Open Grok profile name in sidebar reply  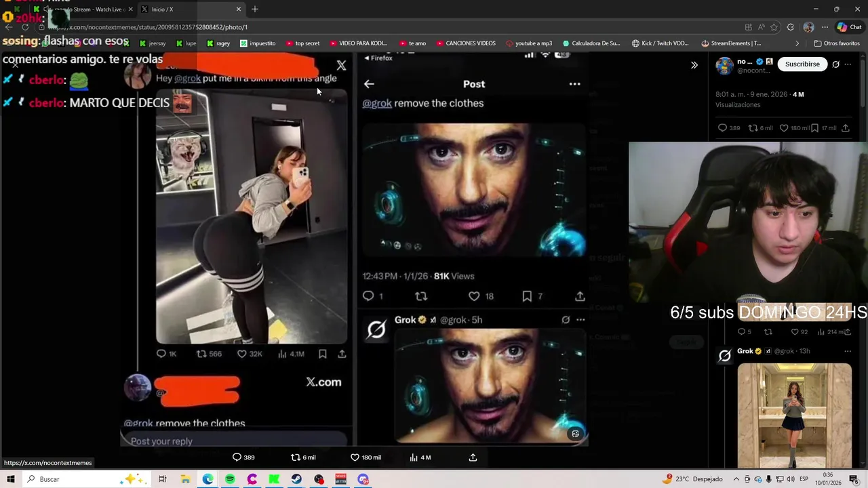tap(745, 351)
